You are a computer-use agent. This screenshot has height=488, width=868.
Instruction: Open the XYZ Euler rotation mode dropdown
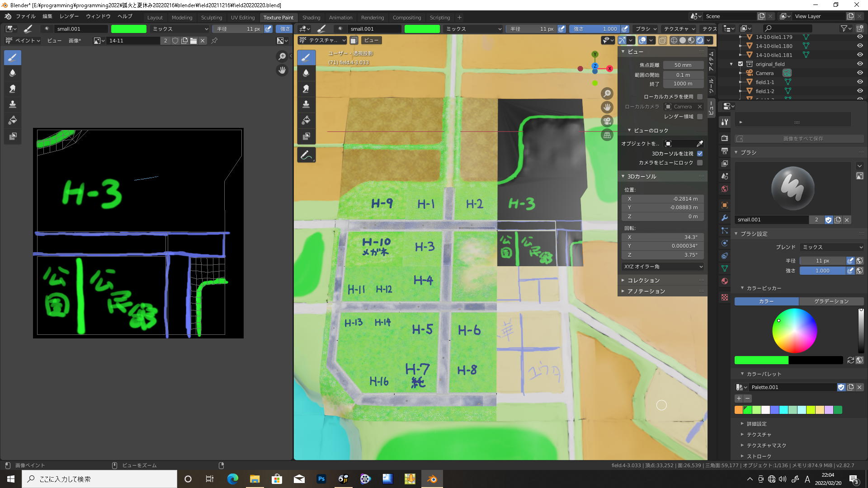click(663, 267)
